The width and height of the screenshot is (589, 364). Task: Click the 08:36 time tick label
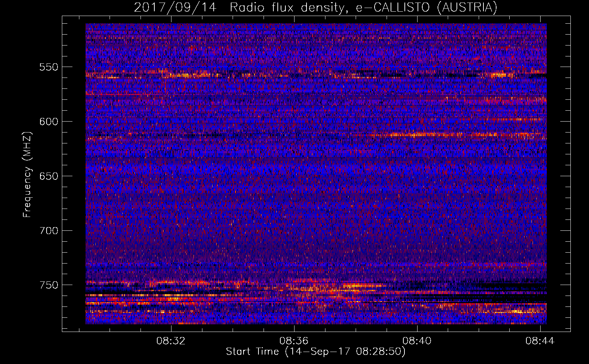(x=294, y=341)
